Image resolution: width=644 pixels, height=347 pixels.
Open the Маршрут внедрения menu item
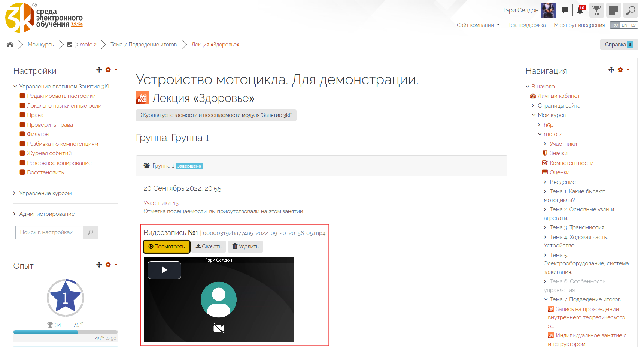coord(579,25)
